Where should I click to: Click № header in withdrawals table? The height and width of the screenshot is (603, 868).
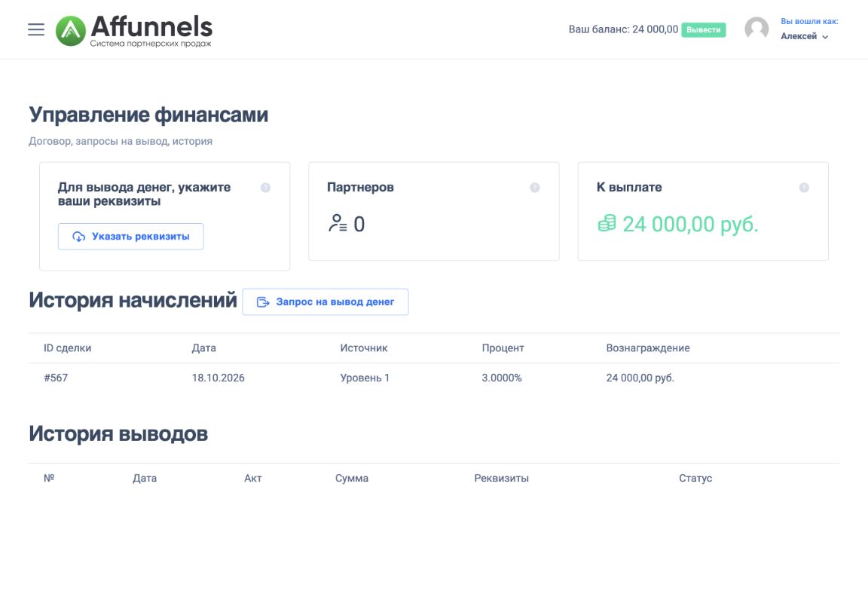(x=49, y=478)
